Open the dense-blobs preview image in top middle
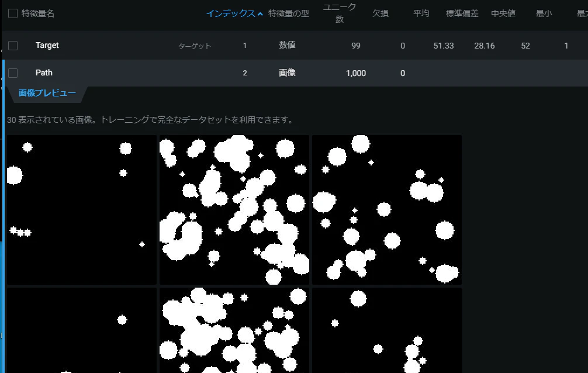This screenshot has width=588, height=373. 234,210
